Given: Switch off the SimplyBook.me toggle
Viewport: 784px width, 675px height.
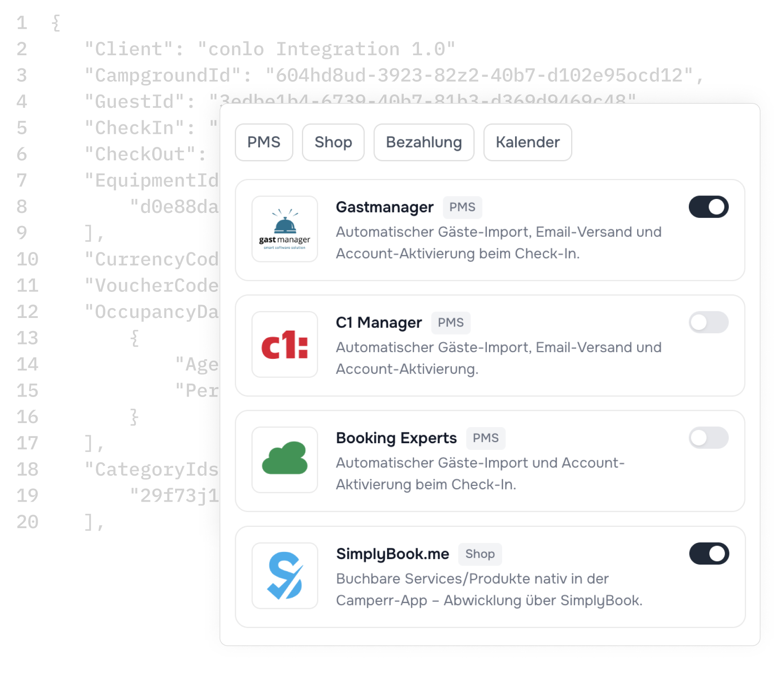Looking at the screenshot, I should [709, 553].
